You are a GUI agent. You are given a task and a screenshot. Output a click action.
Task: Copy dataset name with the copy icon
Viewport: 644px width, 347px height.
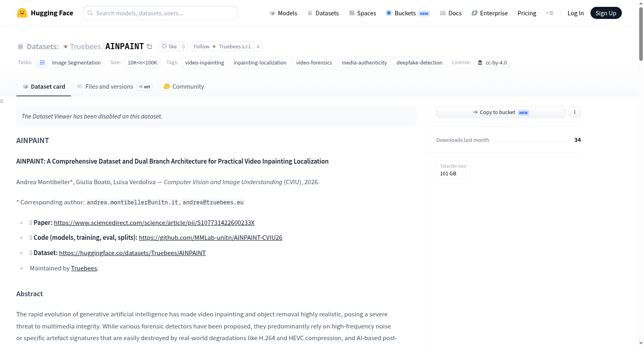tap(149, 46)
